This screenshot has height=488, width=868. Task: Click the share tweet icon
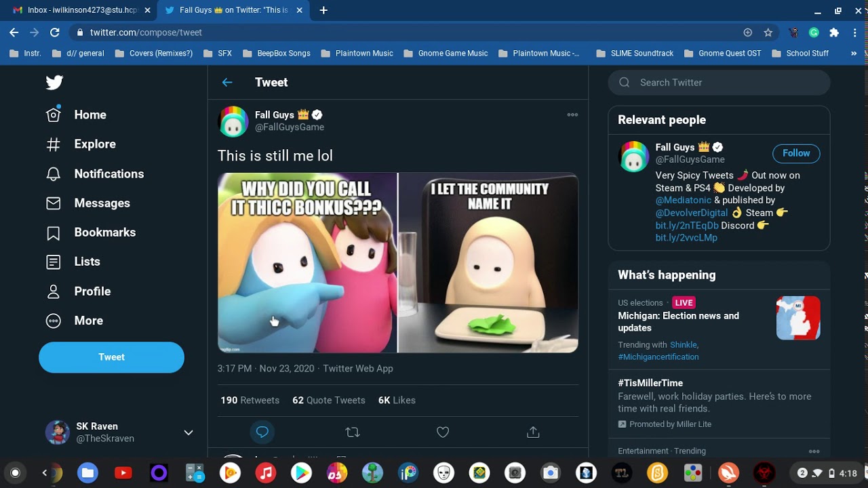(x=533, y=432)
